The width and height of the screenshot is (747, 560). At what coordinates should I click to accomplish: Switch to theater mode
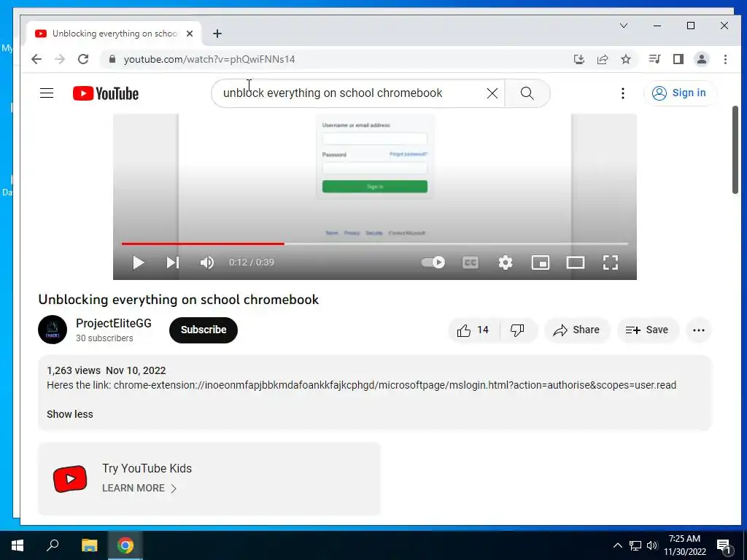point(576,262)
